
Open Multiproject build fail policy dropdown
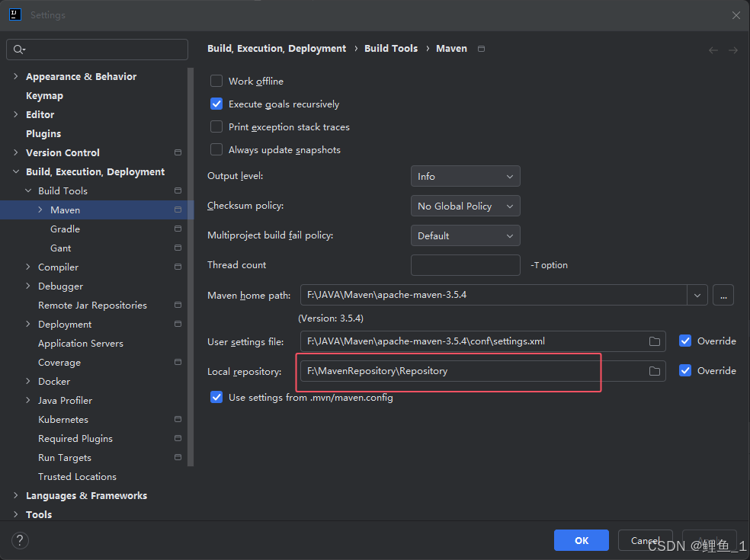click(466, 235)
